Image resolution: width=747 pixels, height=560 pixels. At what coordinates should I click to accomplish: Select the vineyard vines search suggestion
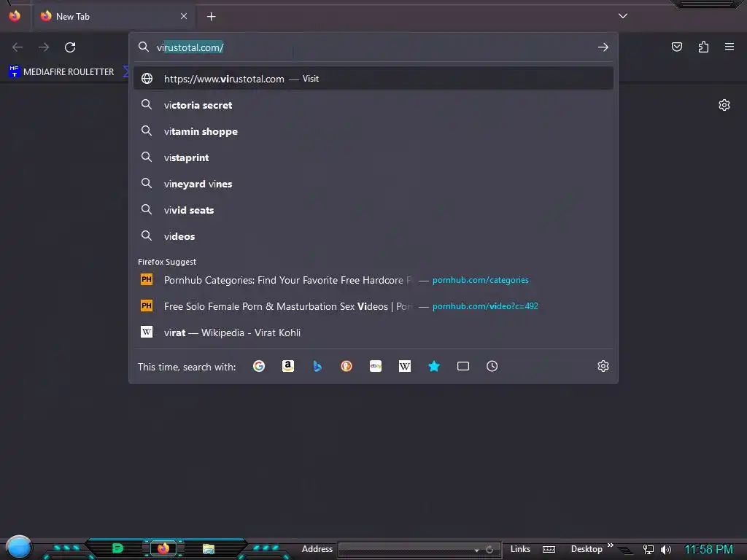[x=373, y=184]
